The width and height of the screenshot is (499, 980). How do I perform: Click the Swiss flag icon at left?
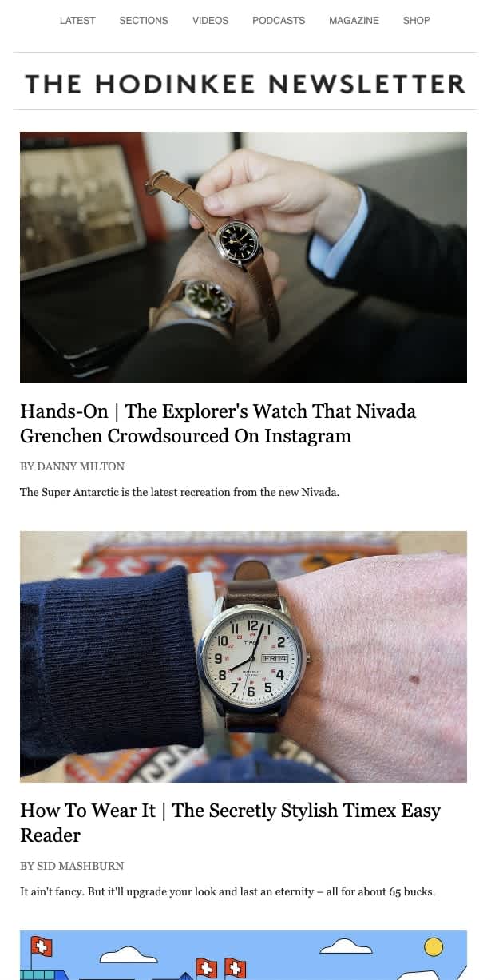(42, 947)
